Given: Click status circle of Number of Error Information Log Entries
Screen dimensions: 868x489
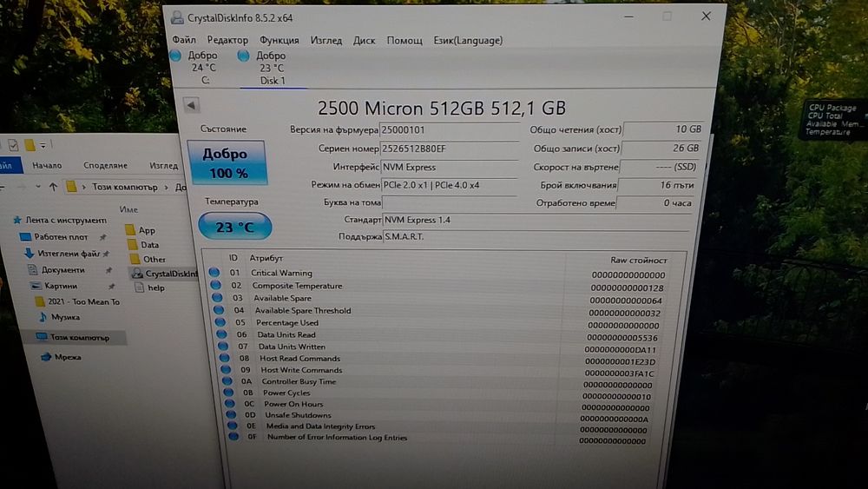Looking at the screenshot, I should (234, 436).
